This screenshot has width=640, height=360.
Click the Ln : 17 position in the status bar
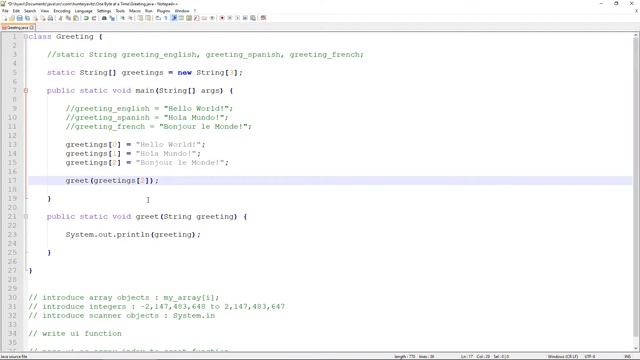(x=467, y=357)
